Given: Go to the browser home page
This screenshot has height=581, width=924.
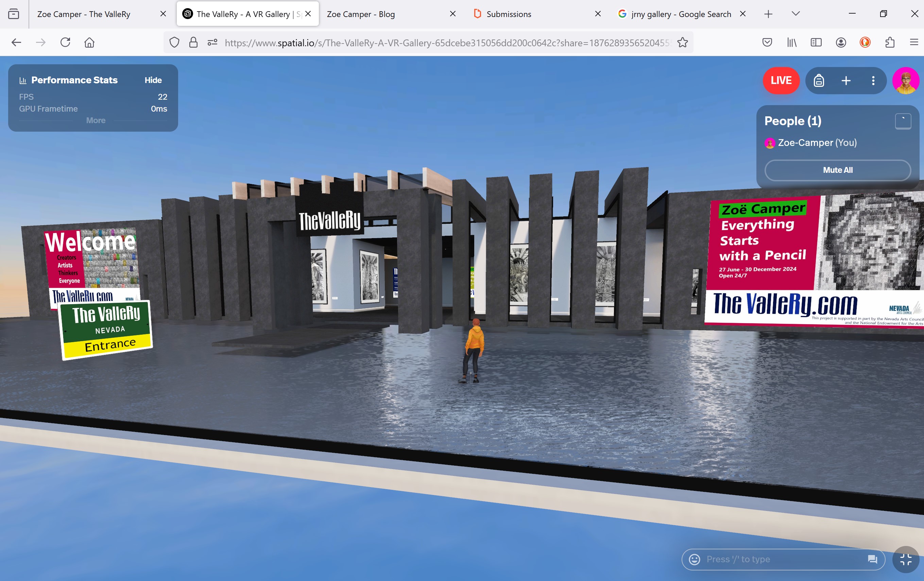Looking at the screenshot, I should [x=89, y=42].
